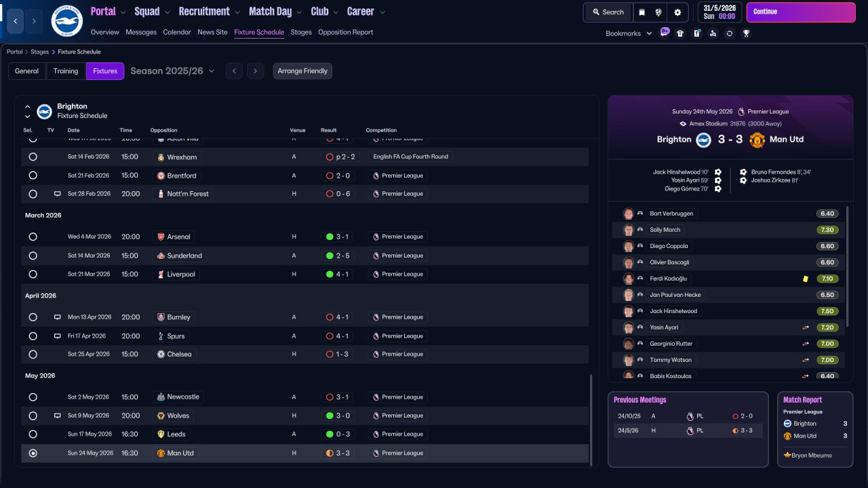Expand the Portal menu dropdown
868x488 pixels.
[123, 12]
